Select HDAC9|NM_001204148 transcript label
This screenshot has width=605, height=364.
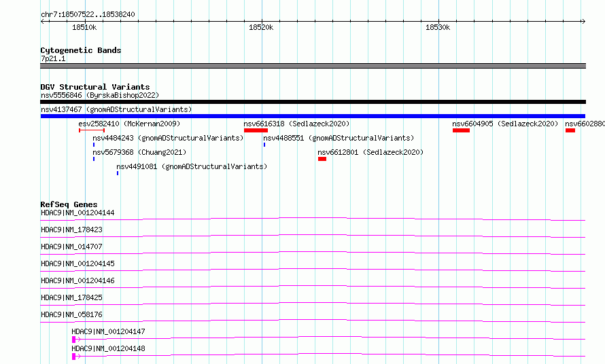point(108,348)
